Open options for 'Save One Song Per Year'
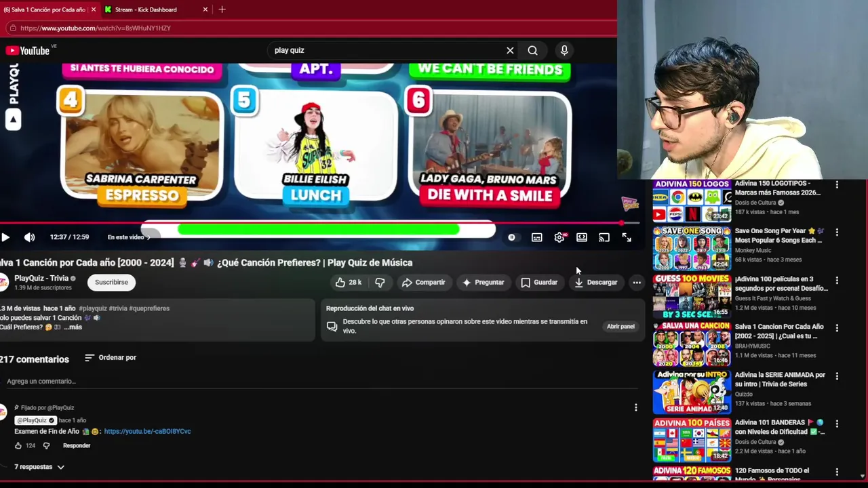Image resolution: width=868 pixels, height=488 pixels. pos(837,232)
